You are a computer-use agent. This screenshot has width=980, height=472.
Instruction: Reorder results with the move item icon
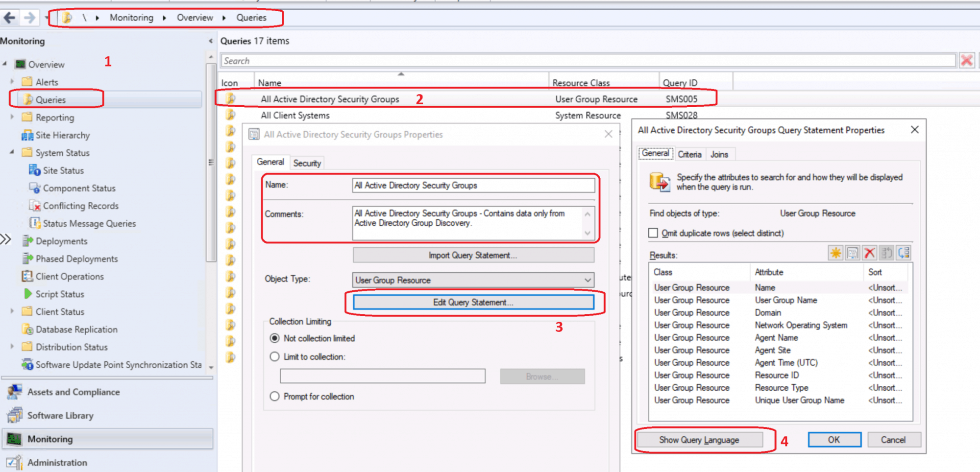tap(886, 253)
